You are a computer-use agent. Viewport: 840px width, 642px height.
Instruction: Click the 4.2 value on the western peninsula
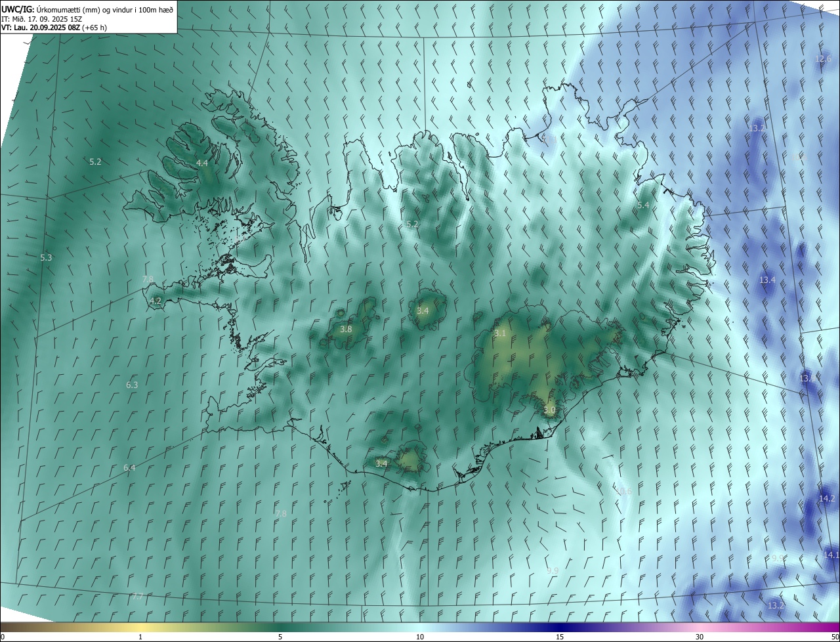tap(156, 301)
